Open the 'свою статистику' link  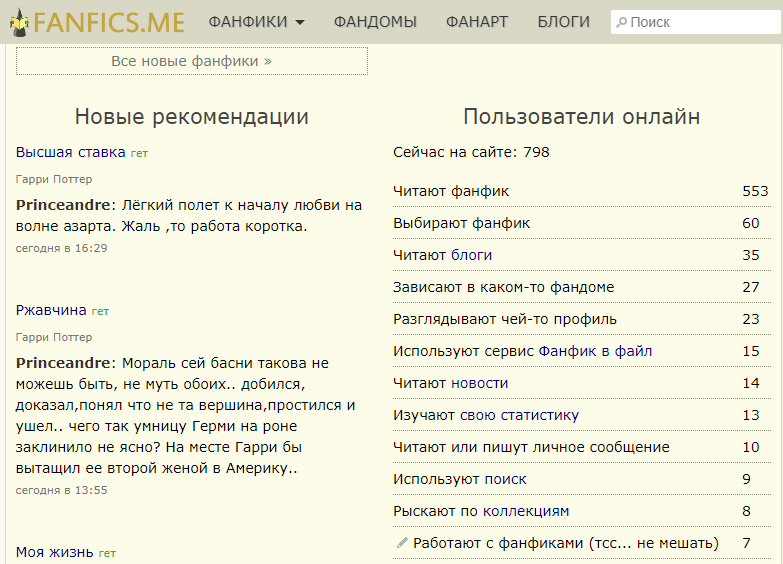pos(519,415)
